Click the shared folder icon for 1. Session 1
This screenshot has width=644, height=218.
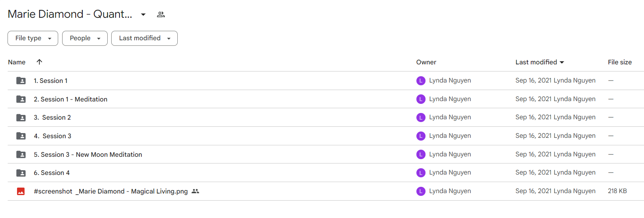(21, 81)
